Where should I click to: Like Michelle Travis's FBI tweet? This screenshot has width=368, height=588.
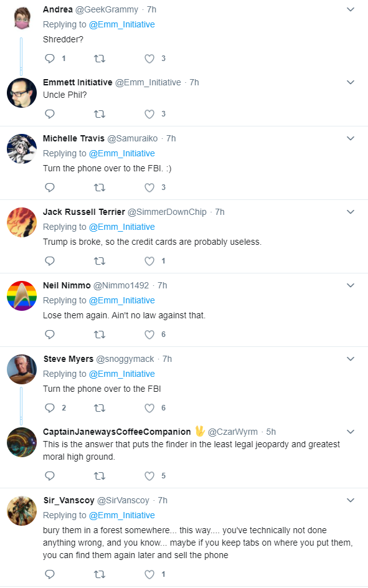[x=149, y=187]
